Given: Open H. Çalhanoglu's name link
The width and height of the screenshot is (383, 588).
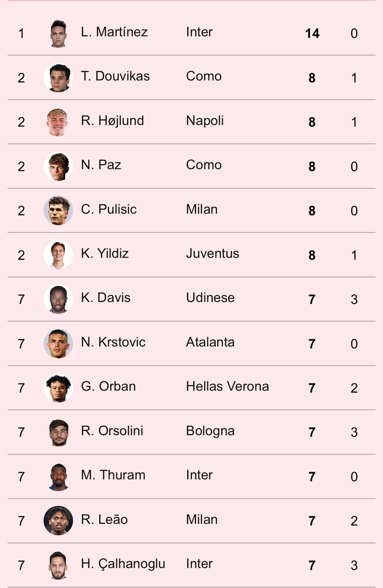Looking at the screenshot, I should click(123, 564).
